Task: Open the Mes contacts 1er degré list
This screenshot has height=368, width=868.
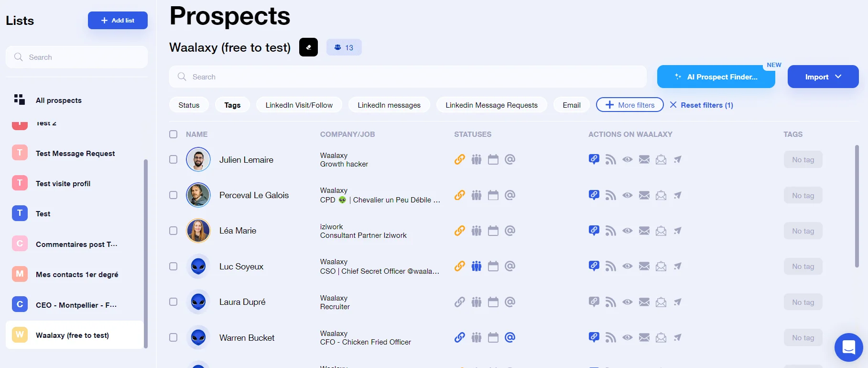Action: (75, 274)
